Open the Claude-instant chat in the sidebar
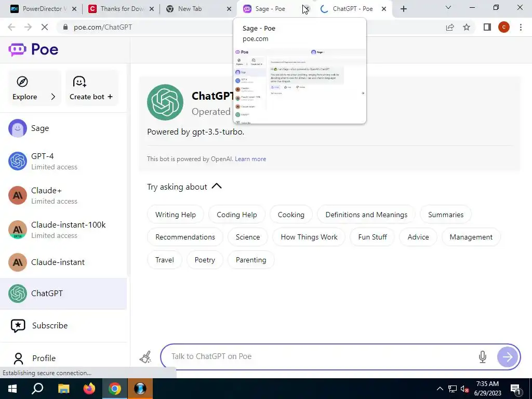 [63, 262]
